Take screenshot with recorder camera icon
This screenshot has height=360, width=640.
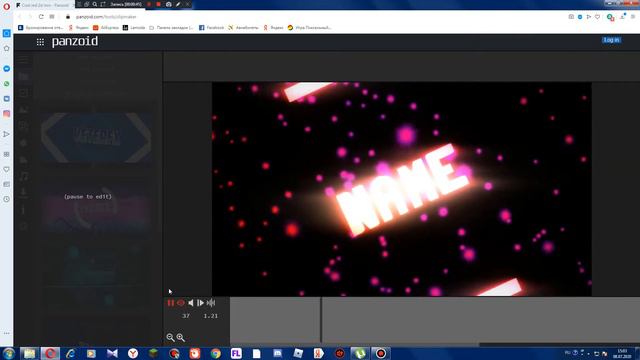[169, 4]
